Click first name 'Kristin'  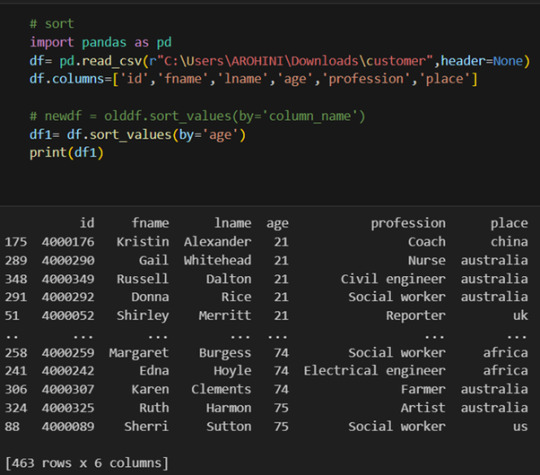click(x=143, y=242)
